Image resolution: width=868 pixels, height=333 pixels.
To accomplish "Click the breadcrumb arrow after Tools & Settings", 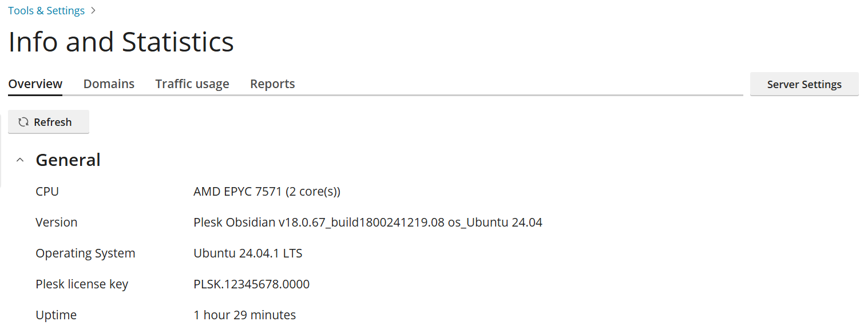I will [94, 10].
